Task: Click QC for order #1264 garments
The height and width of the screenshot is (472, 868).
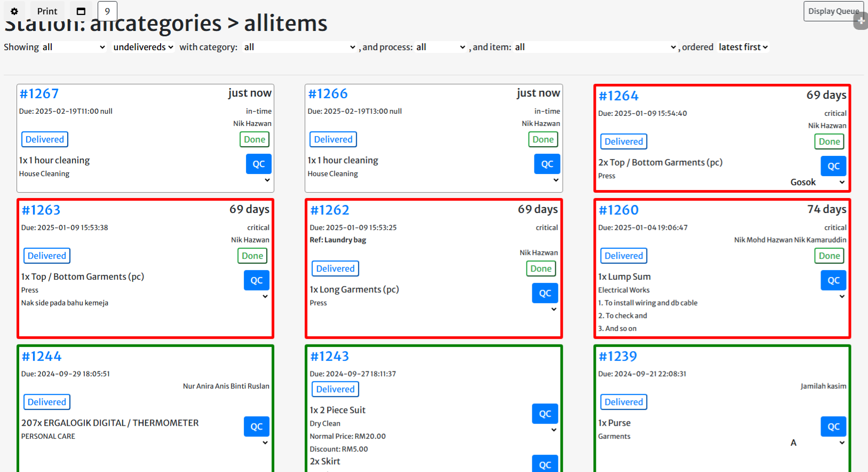Action: coord(834,166)
